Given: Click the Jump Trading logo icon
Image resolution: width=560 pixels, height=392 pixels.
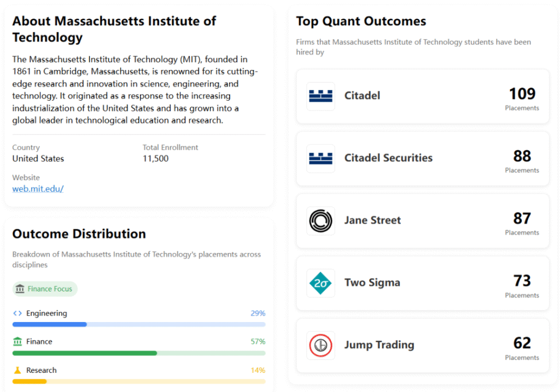Looking at the screenshot, I should pos(320,346).
